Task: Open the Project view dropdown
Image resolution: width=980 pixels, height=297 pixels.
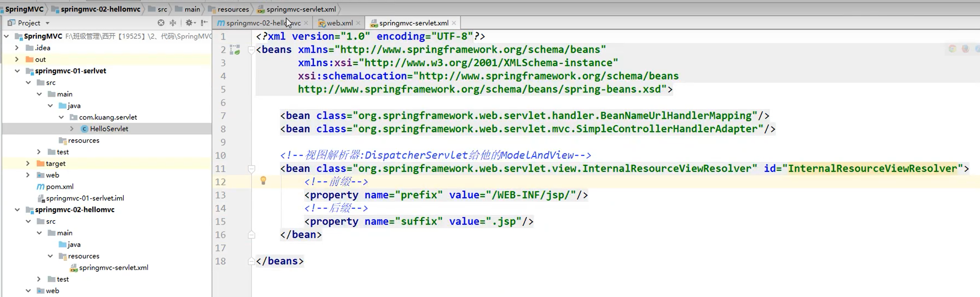Action: [47, 23]
